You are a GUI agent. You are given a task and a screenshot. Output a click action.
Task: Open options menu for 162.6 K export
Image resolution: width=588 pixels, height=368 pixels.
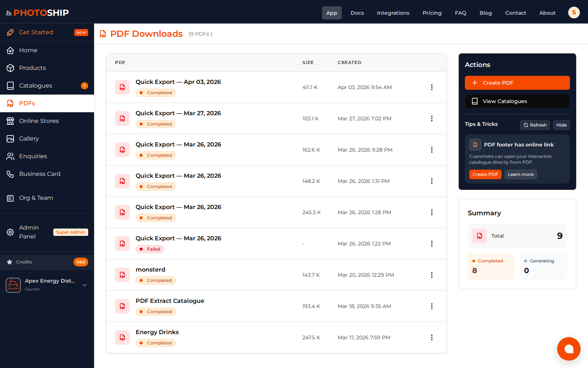pyautogui.click(x=432, y=150)
